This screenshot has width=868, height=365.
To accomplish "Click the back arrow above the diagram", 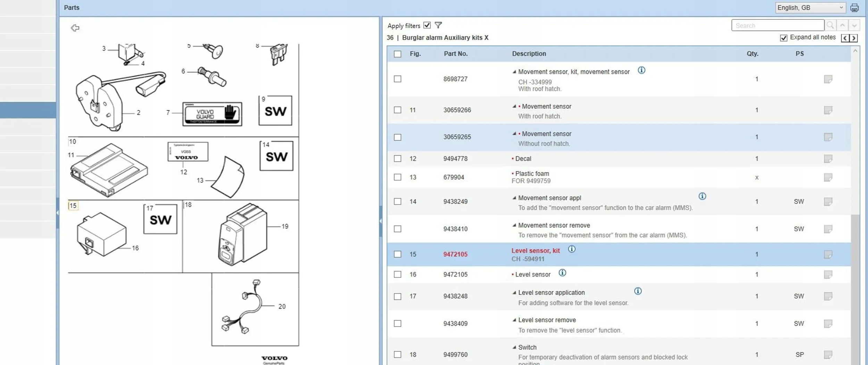I will pyautogui.click(x=75, y=28).
